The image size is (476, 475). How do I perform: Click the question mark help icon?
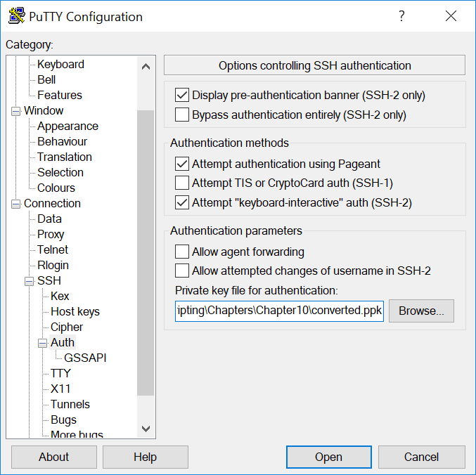coord(401,16)
